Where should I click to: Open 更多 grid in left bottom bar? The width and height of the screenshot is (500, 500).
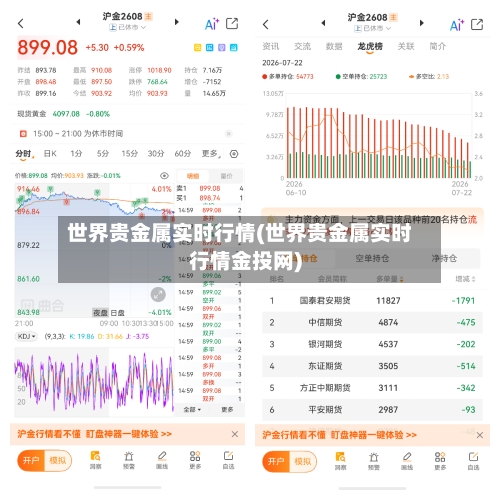[195, 460]
